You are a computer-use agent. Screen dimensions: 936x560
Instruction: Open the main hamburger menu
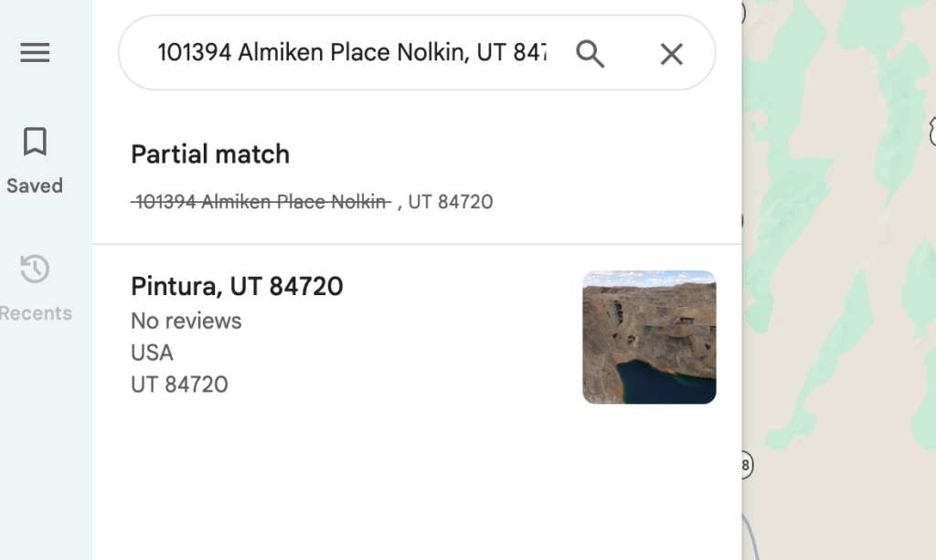[35, 53]
